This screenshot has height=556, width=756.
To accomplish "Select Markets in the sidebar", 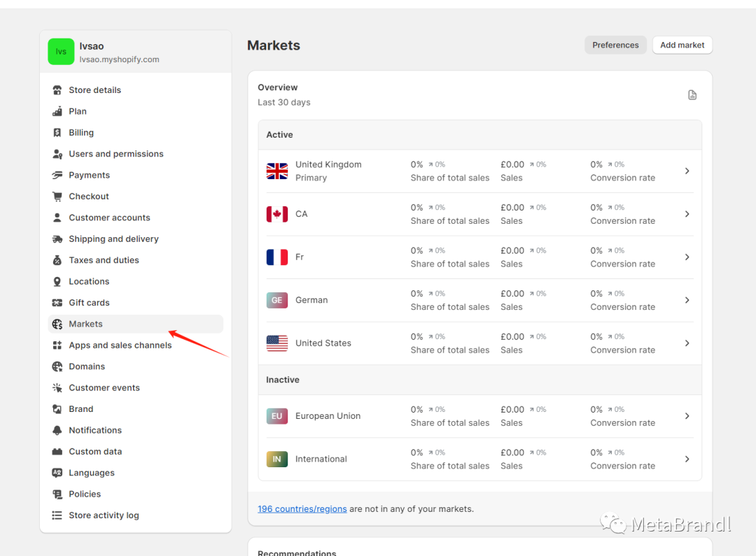I will tap(136, 324).
